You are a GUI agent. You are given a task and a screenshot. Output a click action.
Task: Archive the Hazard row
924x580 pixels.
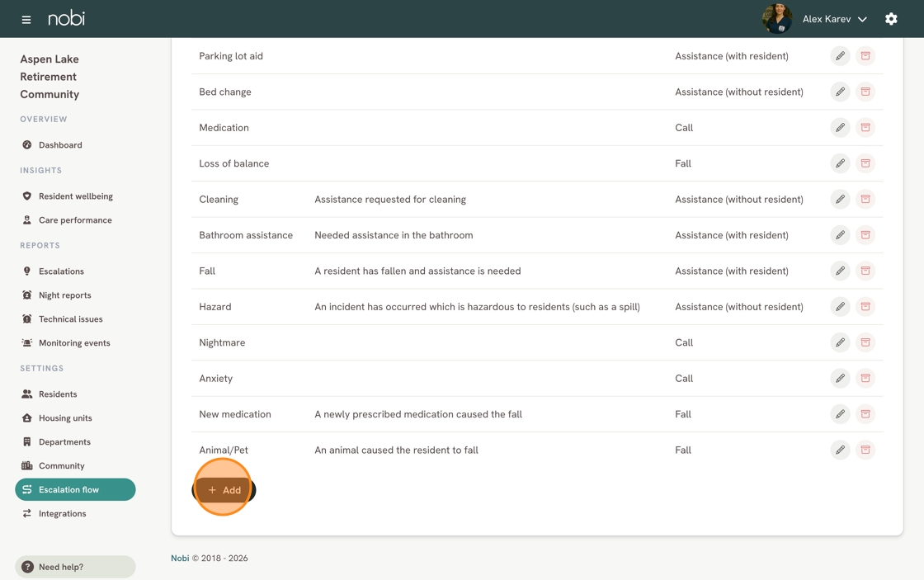tap(865, 307)
